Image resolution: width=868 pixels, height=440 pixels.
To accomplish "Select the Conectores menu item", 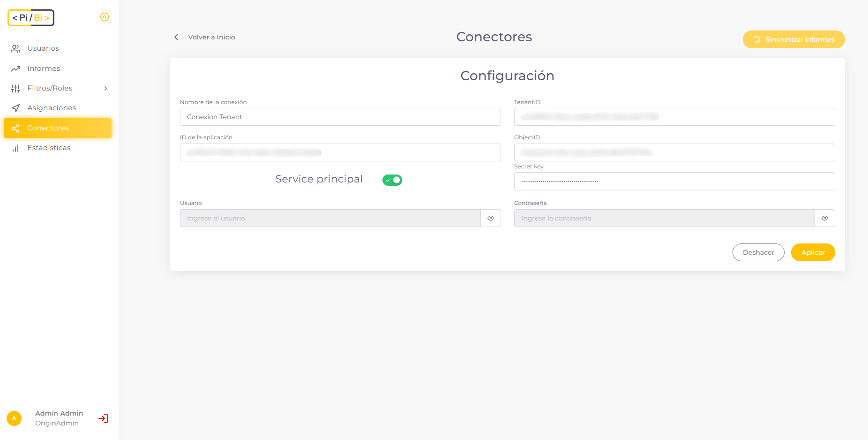I will click(58, 128).
